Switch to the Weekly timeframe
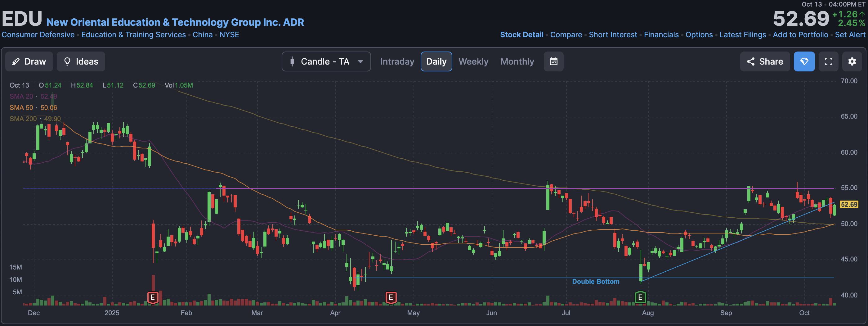Viewport: 868px width, 326px height. [473, 61]
